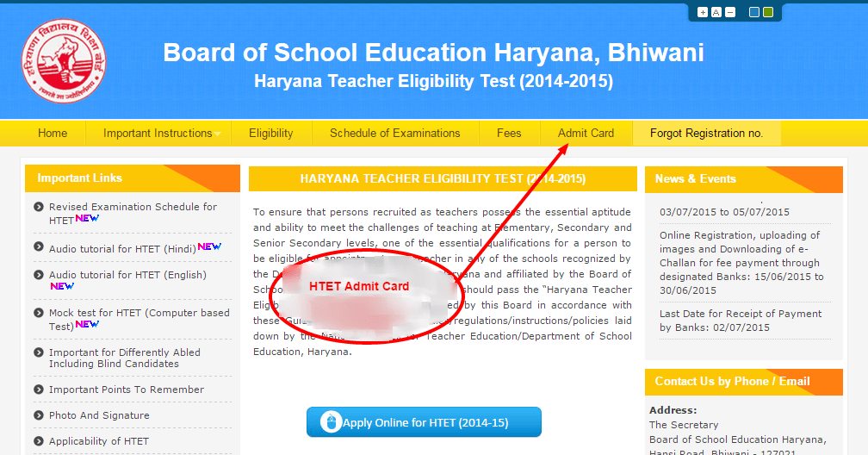Decrease font size with the minus icon
The height and width of the screenshot is (455, 868).
coord(730,12)
